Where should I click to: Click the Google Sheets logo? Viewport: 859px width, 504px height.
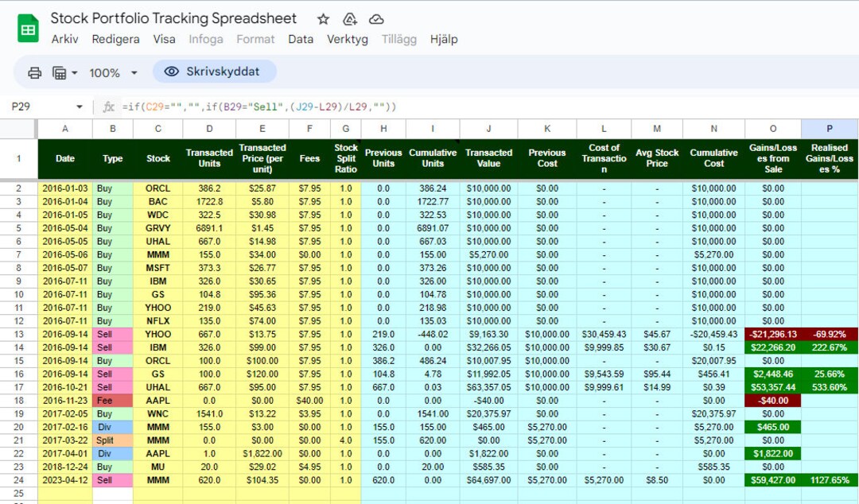coord(28,26)
